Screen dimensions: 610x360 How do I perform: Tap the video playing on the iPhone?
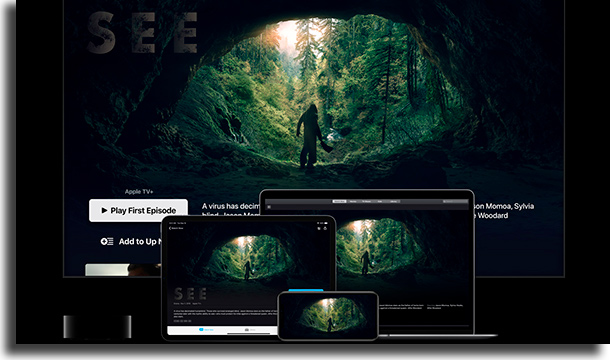[x=328, y=316]
